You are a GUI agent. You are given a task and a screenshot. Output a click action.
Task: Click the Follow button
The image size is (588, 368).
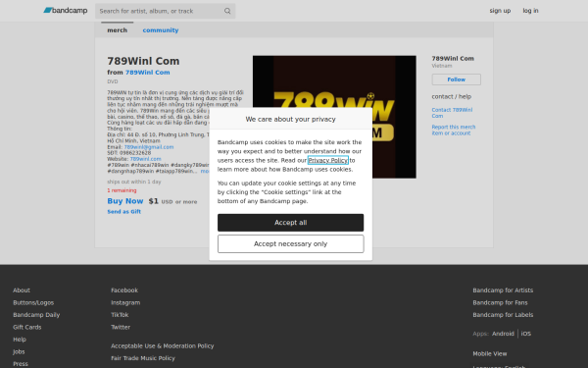click(456, 79)
